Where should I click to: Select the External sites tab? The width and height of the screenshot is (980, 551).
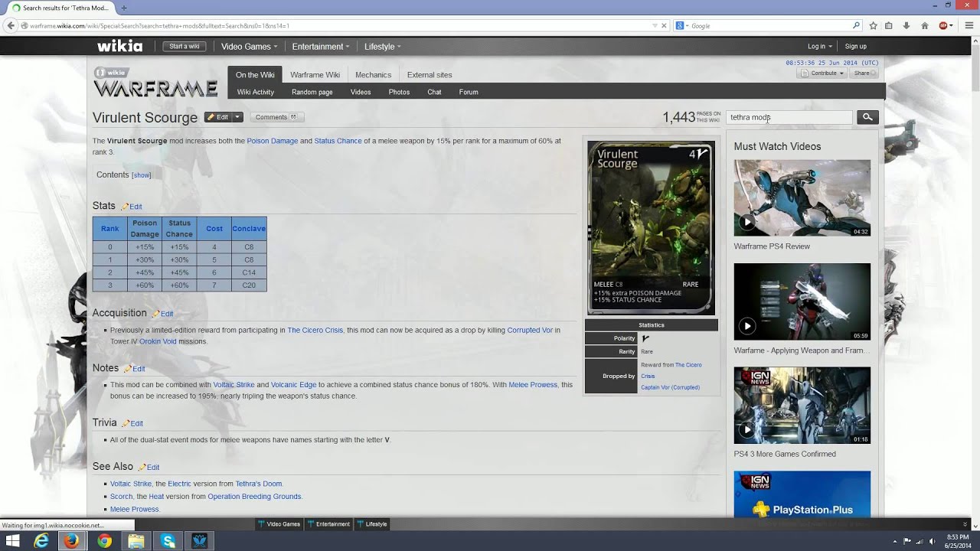(x=430, y=75)
